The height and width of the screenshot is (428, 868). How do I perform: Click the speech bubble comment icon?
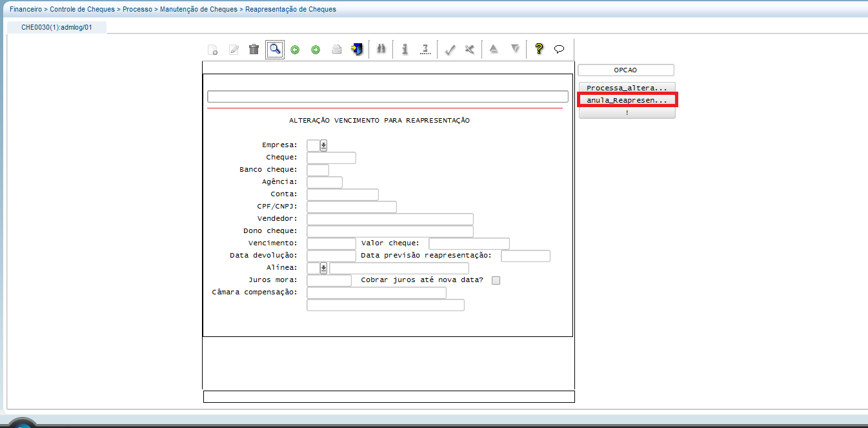pyautogui.click(x=560, y=49)
